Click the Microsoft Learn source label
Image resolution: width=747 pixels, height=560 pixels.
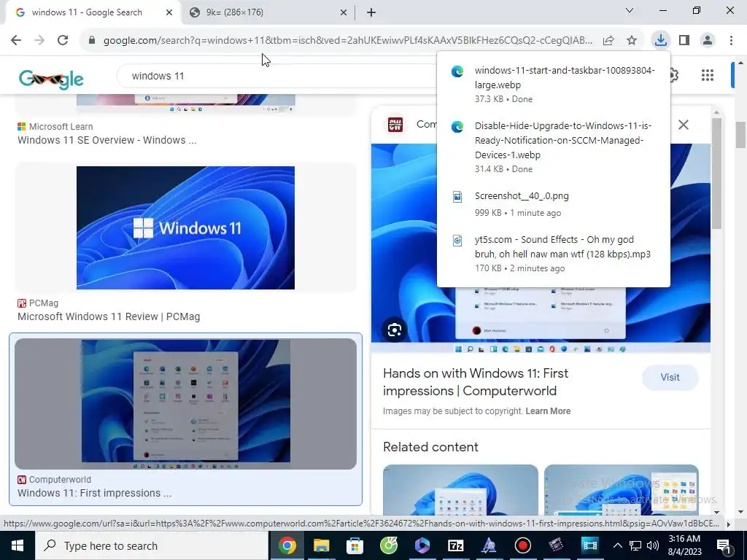point(61,127)
